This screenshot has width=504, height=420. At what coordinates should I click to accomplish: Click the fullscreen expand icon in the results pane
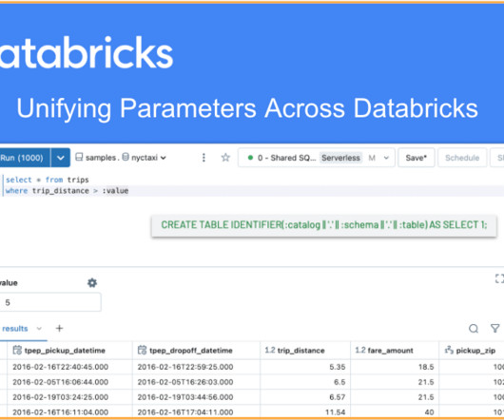(499, 278)
